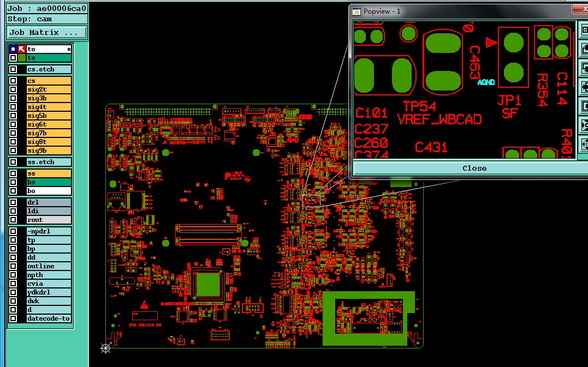Select the rout layer row
The width and height of the screenshot is (588, 367).
coord(49,220)
